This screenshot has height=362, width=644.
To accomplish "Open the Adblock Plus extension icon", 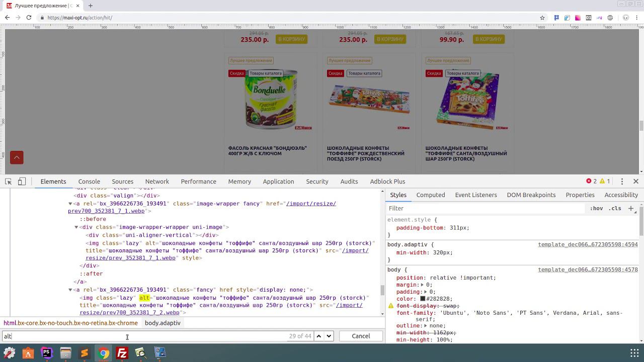I will [x=610, y=18].
